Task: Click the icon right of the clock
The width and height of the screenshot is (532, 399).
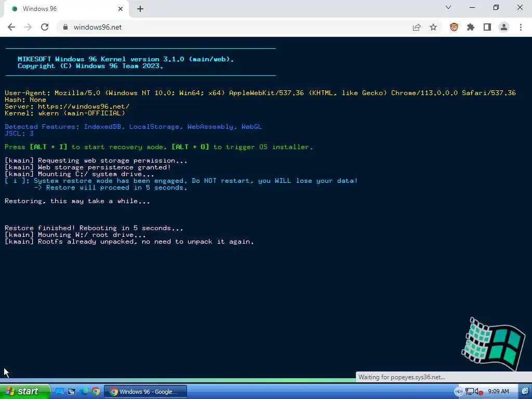Action: click(526, 392)
